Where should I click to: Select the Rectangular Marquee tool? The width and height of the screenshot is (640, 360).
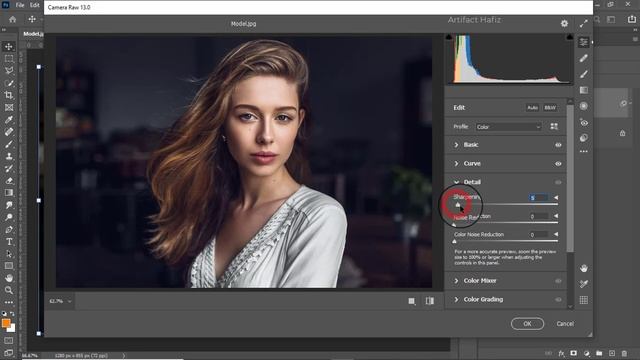9,59
